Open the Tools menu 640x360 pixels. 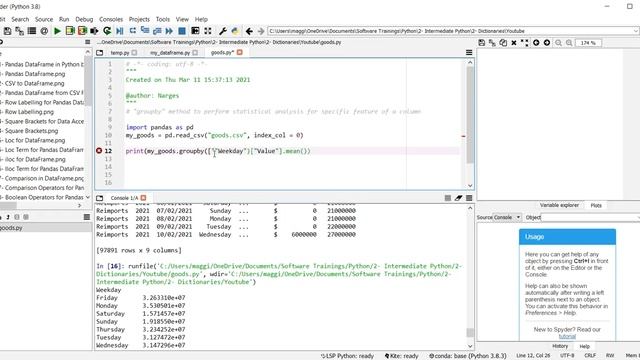162,19
